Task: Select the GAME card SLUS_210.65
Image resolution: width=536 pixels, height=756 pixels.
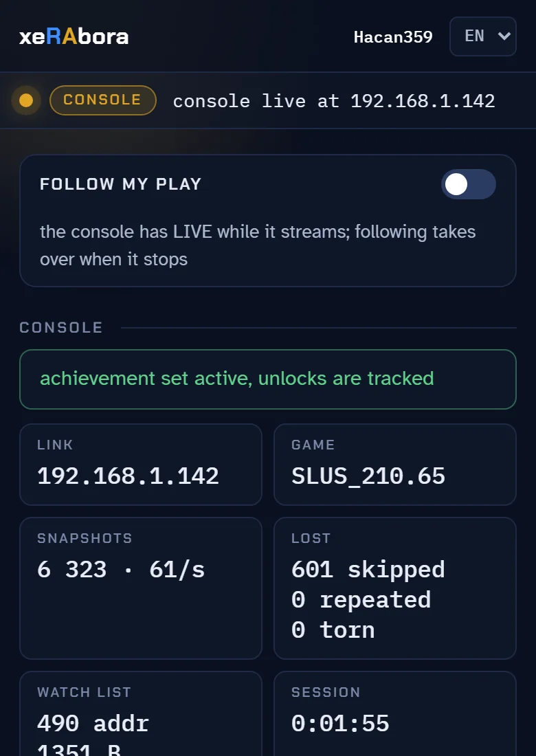Action: pyautogui.click(x=394, y=465)
